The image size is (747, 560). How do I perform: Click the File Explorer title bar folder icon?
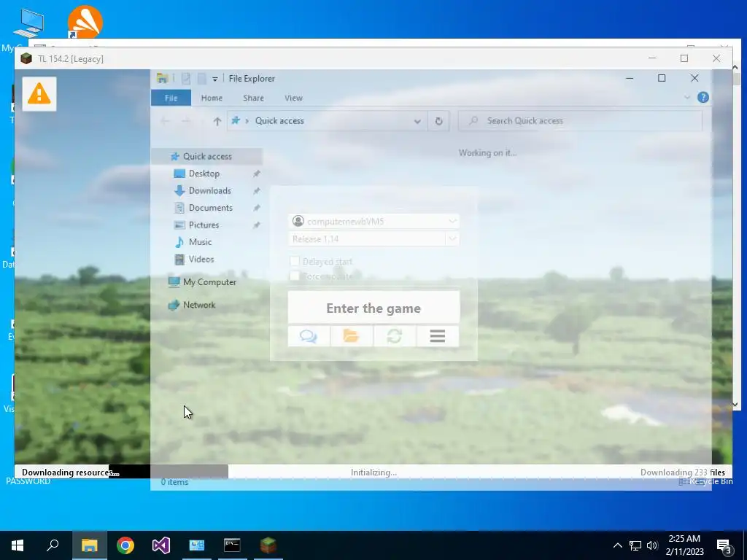[162, 79]
